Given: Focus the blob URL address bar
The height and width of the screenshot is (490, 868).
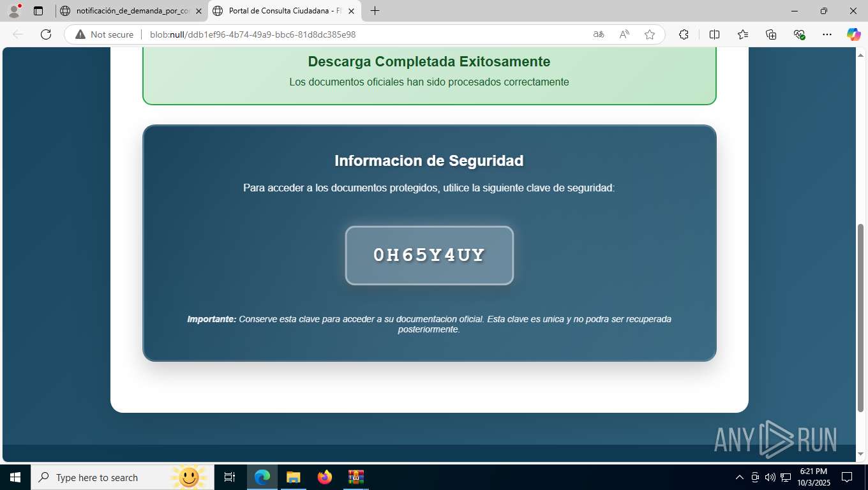Looking at the screenshot, I should click(253, 34).
